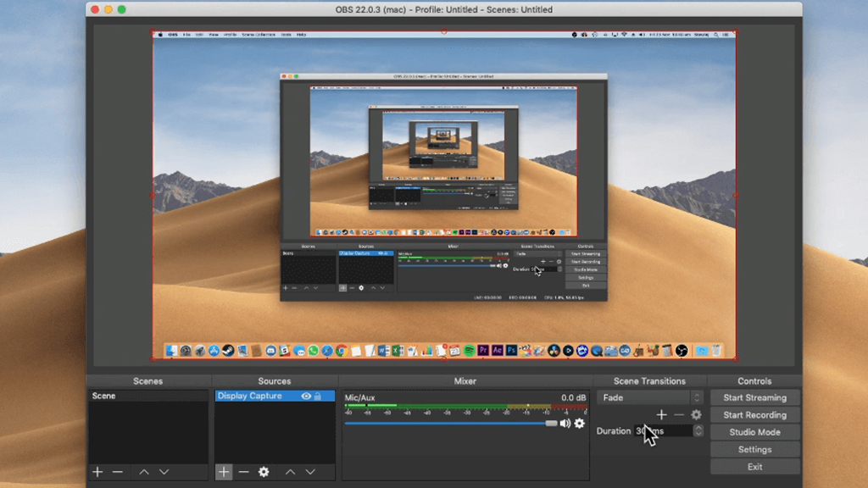Add a new scene transition with the plus icon

point(661,414)
